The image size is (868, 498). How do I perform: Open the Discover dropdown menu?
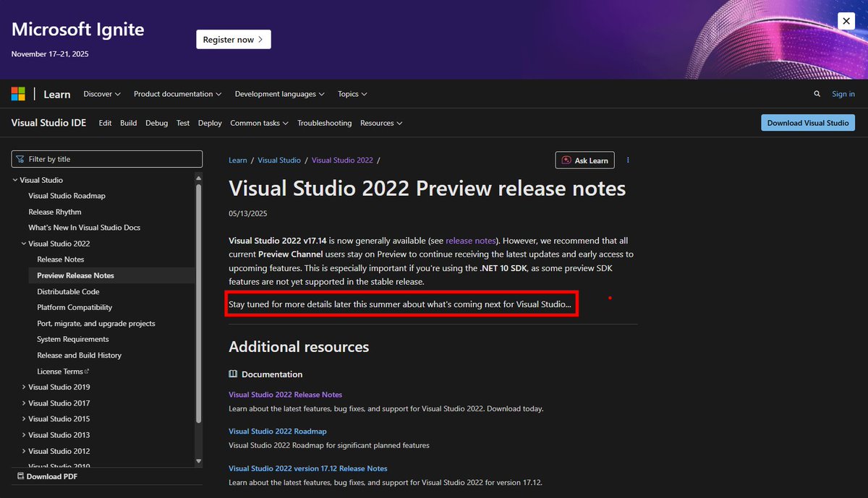(x=102, y=94)
